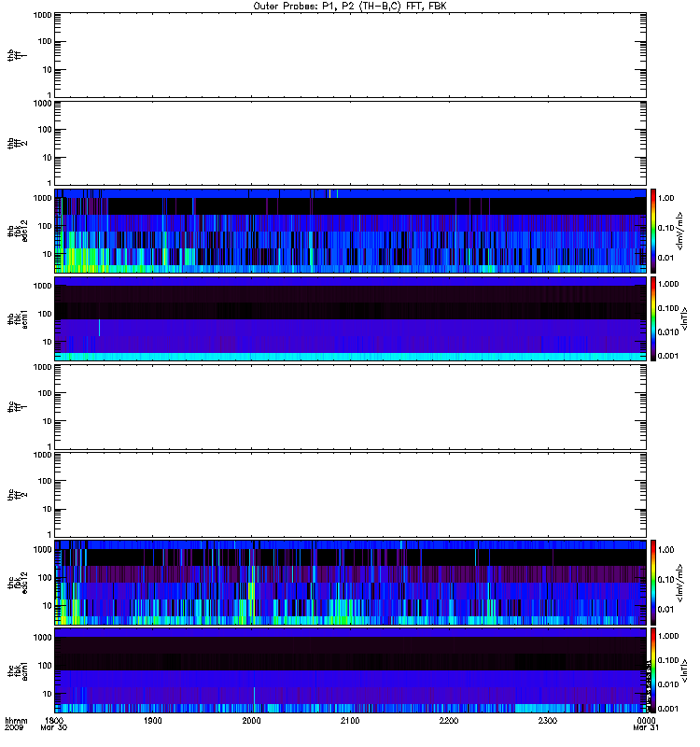This screenshot has height=747, width=700.
Task: Click the thb fbk scm1 color bar
Action: tap(653, 318)
